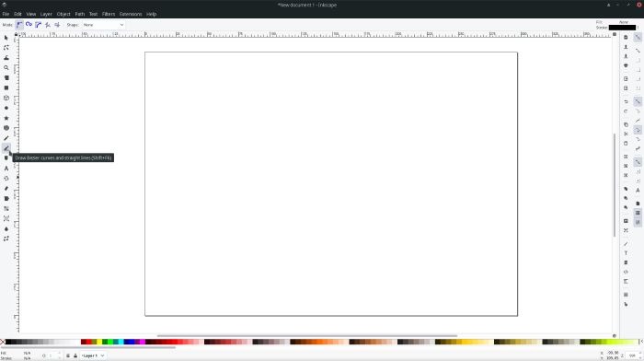Viewport: 644px width, 361px height.
Task: Set BSpline path mode
Action: coord(39,25)
